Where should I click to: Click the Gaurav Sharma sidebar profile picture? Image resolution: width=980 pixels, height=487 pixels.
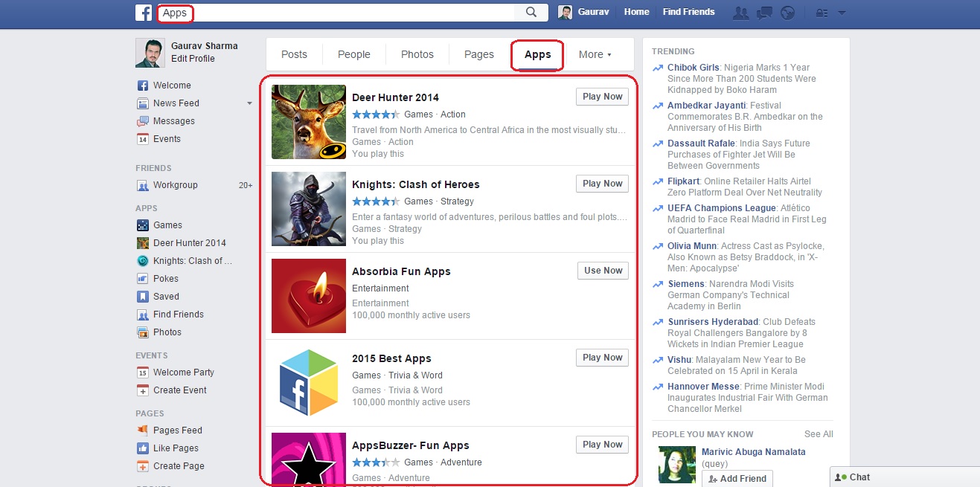pos(150,53)
